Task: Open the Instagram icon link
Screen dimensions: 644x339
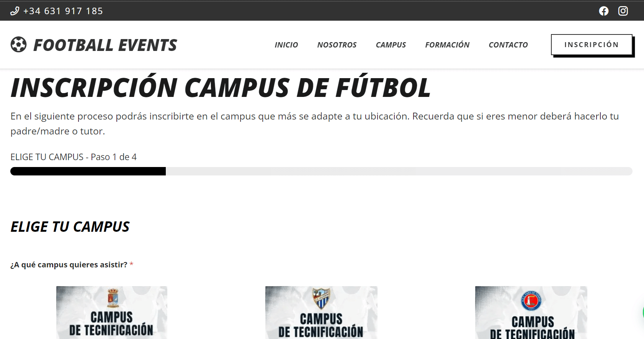Action: pos(623,11)
